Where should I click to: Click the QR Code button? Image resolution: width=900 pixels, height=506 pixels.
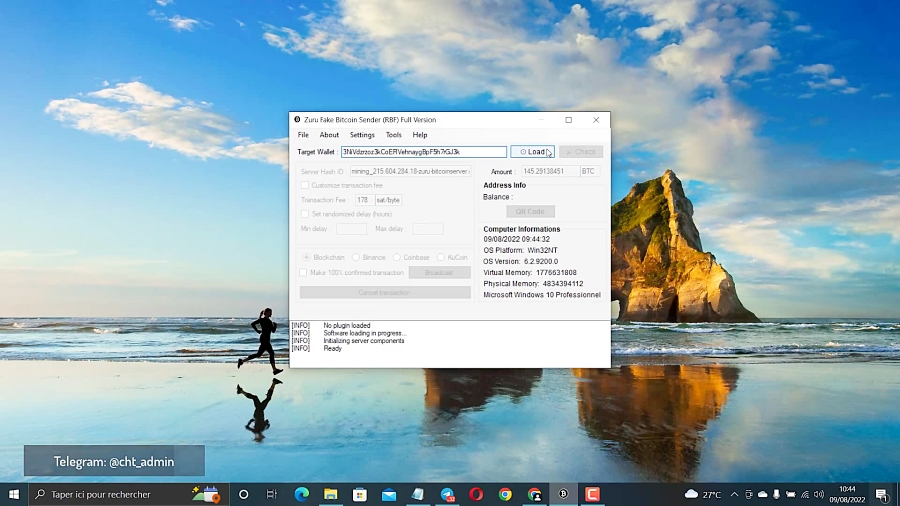click(530, 212)
